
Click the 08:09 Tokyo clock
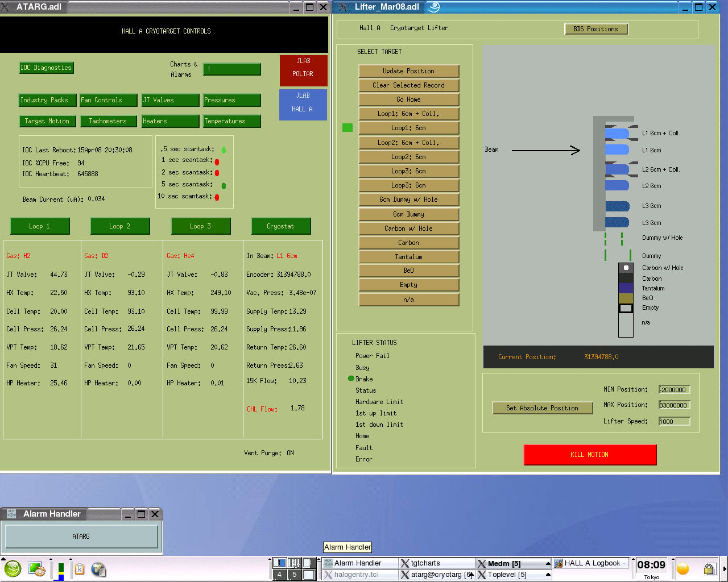coord(651,569)
